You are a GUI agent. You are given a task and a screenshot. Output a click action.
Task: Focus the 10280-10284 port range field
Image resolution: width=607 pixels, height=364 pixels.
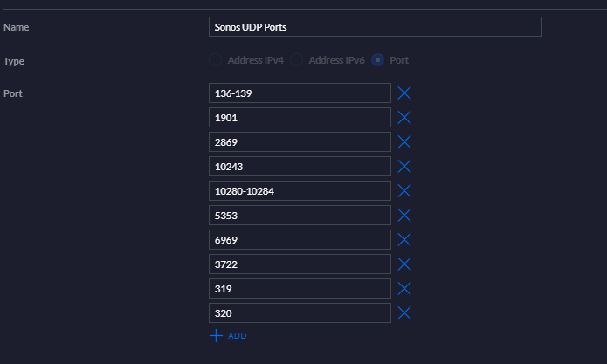[x=300, y=191]
